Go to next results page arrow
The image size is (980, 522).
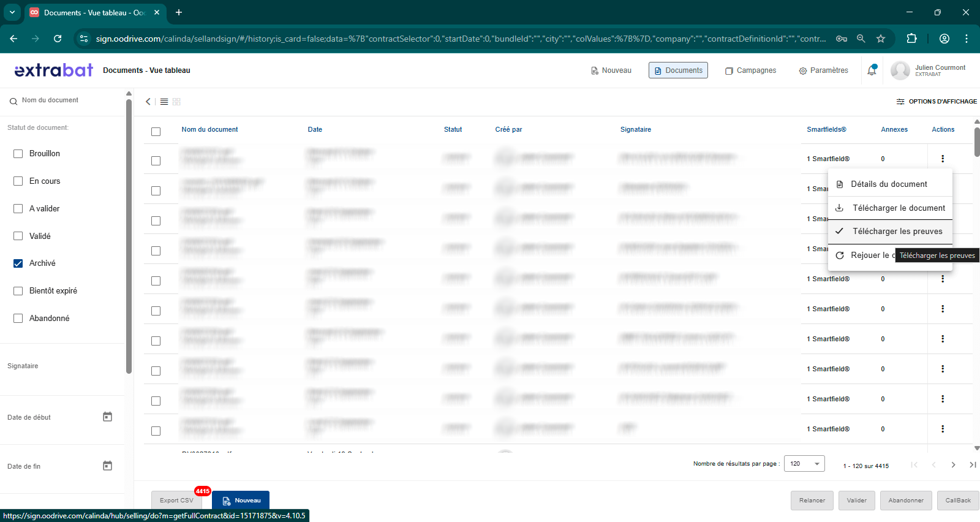[x=953, y=465]
